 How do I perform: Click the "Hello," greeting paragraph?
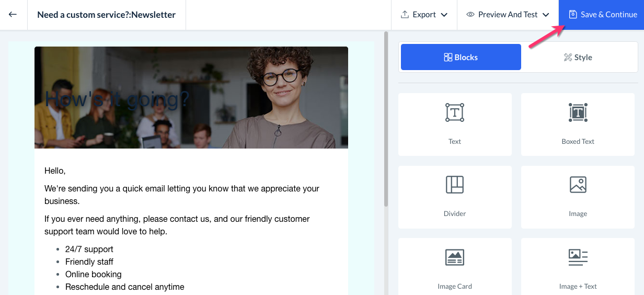[x=55, y=171]
